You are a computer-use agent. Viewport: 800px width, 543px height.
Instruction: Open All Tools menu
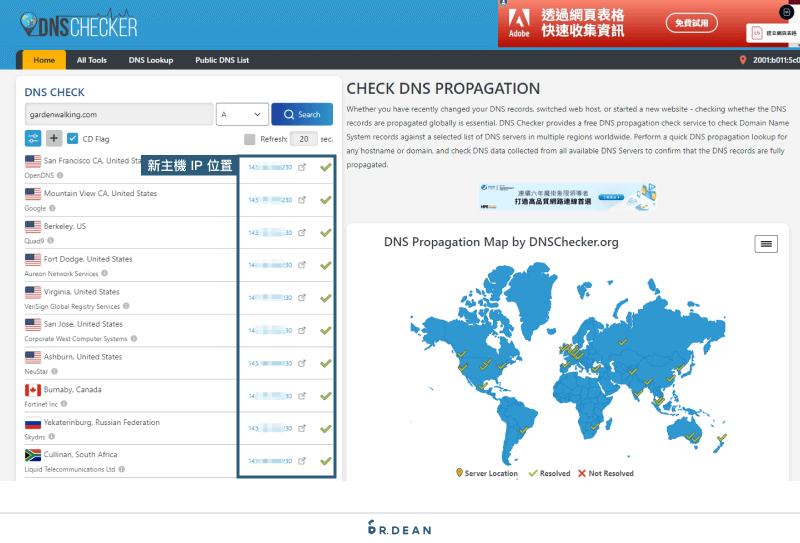click(x=92, y=60)
